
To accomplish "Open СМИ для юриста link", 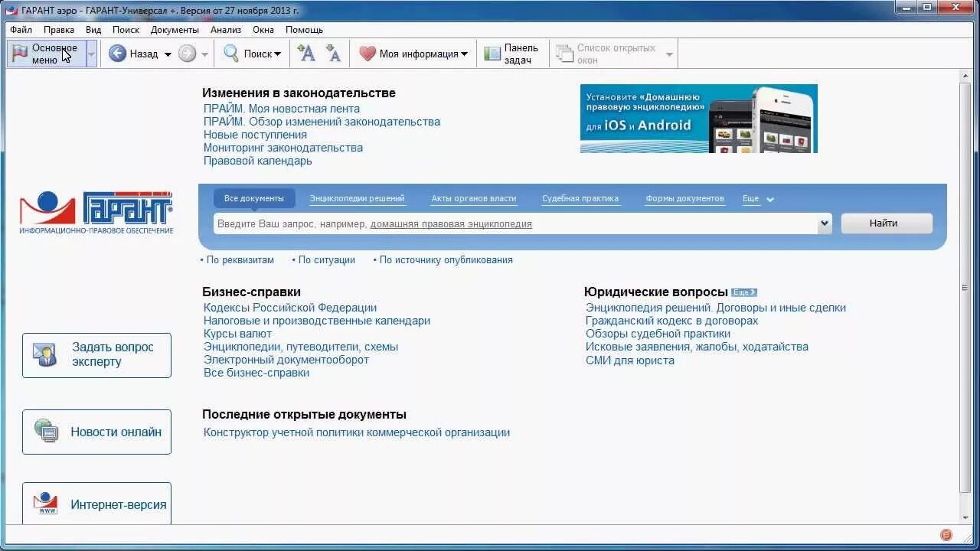I will point(630,360).
